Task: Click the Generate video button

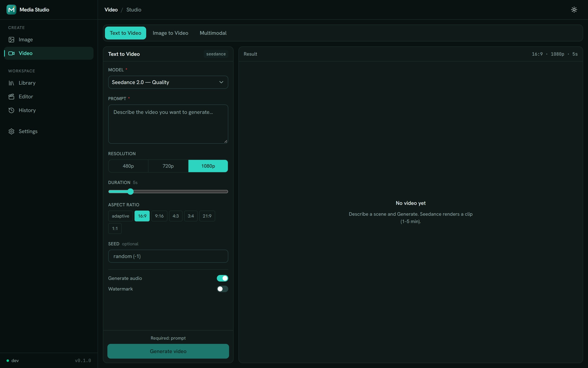Action: [168, 351]
